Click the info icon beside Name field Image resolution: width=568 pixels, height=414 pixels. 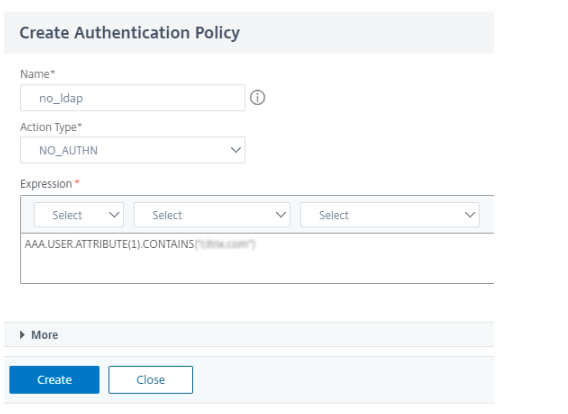coord(258,98)
